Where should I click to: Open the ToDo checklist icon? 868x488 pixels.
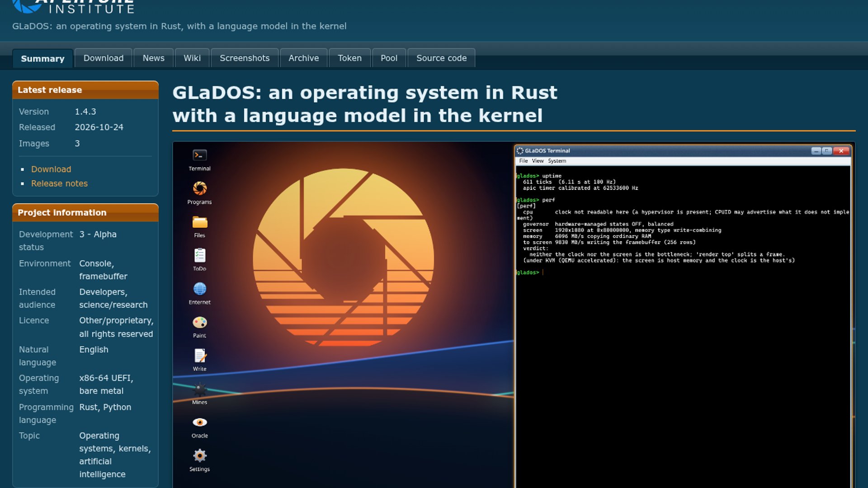(199, 260)
